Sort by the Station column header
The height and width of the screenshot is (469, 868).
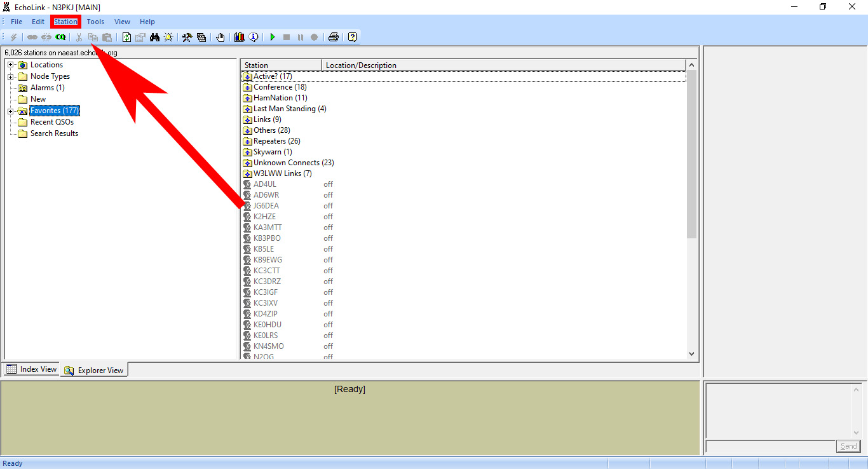pos(281,65)
